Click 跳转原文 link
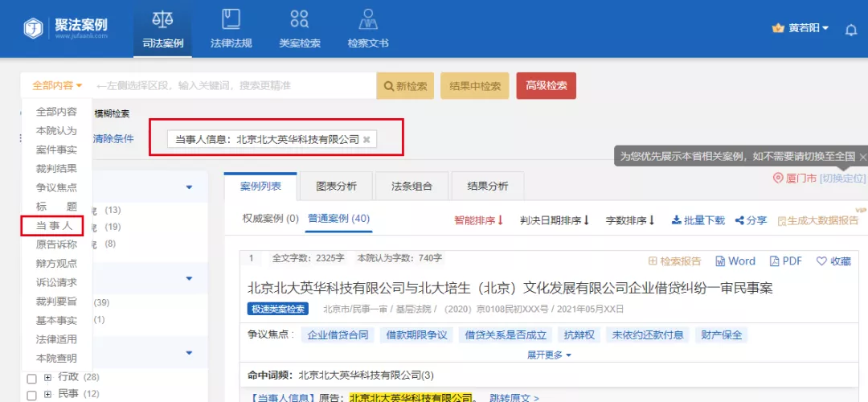Image resolution: width=868 pixels, height=402 pixels. [514, 397]
